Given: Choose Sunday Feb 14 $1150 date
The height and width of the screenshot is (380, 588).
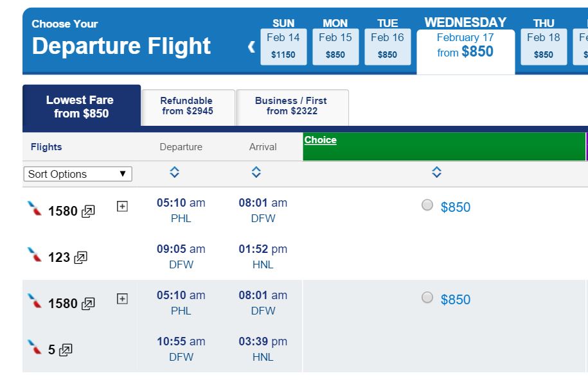Looking at the screenshot, I should click(283, 46).
